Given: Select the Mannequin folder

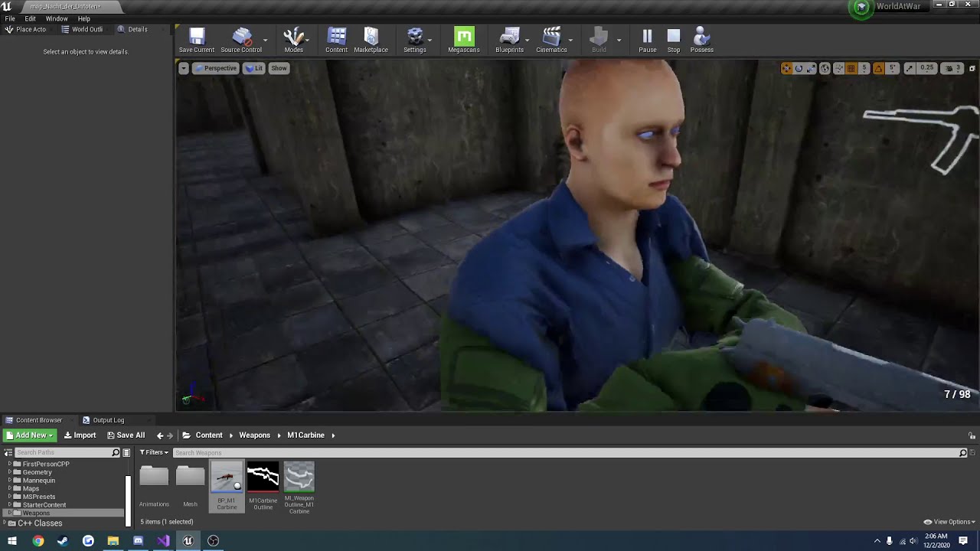Looking at the screenshot, I should point(38,481).
